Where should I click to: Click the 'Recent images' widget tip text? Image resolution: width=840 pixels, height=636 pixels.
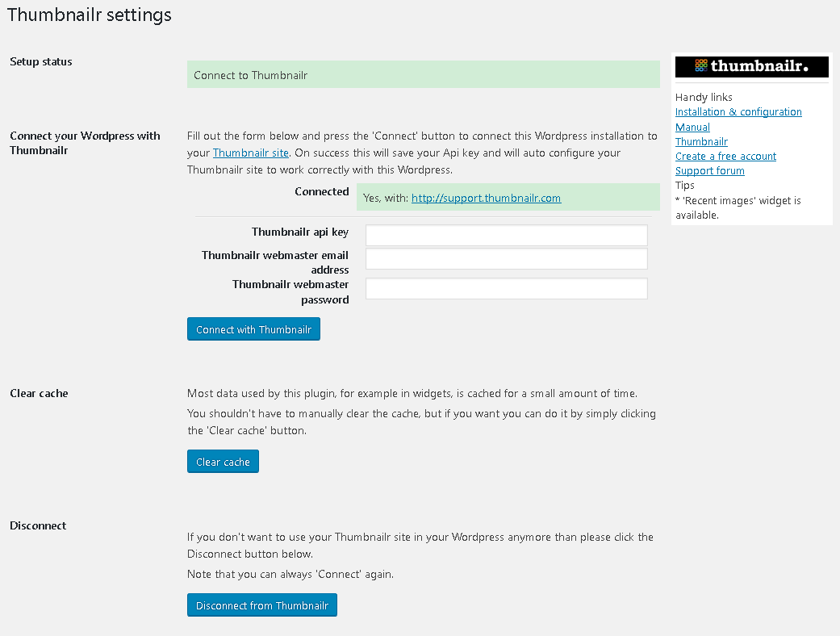738,207
